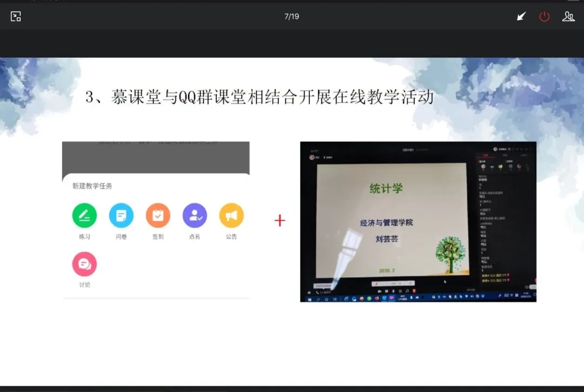
Task: Select the green 练习 exercise icon
Action: [84, 216]
